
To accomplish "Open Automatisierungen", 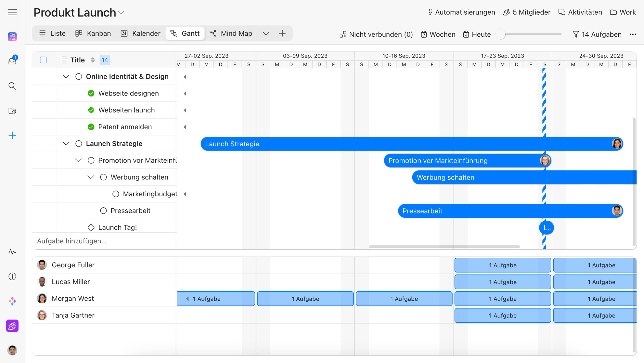I will coord(461,12).
